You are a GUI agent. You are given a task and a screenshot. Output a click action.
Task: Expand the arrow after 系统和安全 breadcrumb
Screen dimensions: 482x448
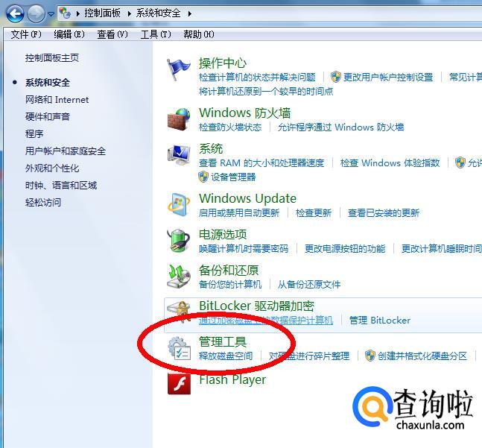189,13
